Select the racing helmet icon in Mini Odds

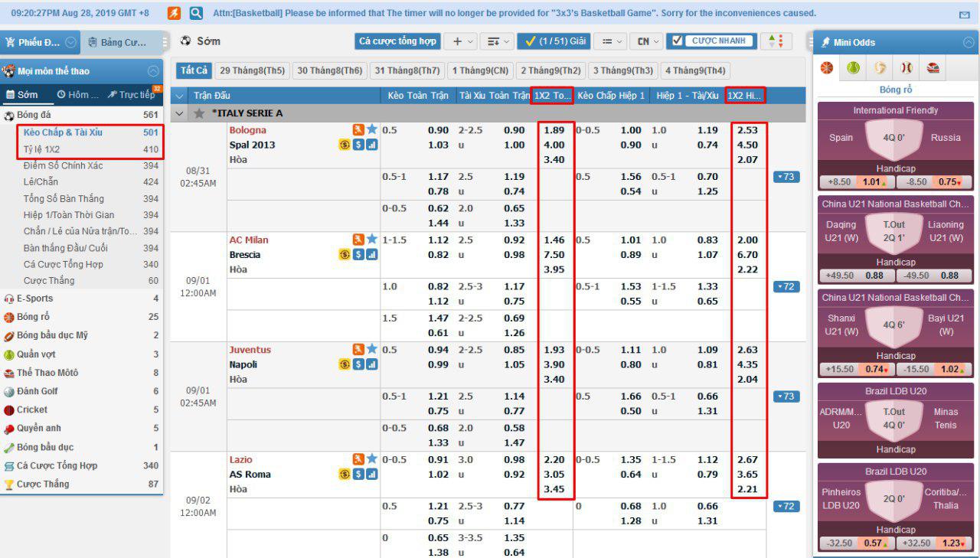coord(933,68)
